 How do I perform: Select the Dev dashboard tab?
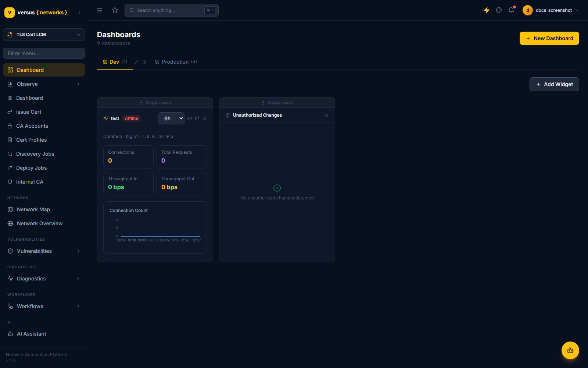click(x=115, y=62)
